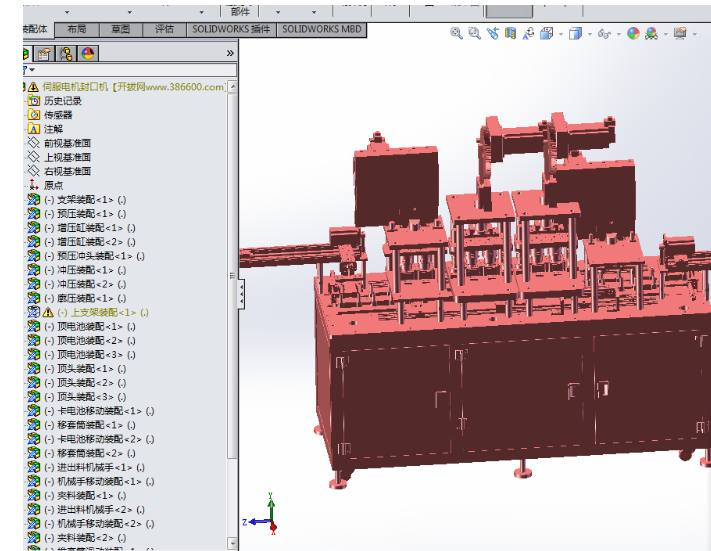
Task: Open the PropertyManager tab icon
Action: tap(44, 53)
